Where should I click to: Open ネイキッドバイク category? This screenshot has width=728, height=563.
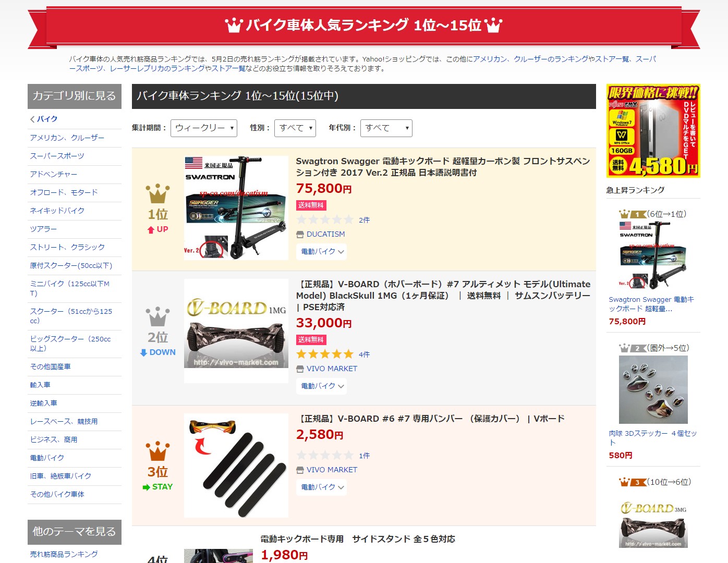(57, 211)
